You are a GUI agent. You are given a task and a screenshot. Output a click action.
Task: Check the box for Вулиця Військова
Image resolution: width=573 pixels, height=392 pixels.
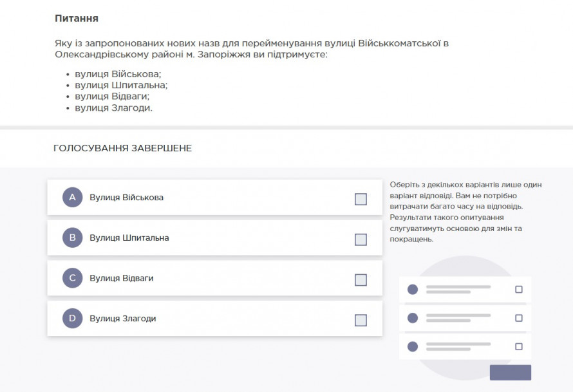pyautogui.click(x=361, y=200)
